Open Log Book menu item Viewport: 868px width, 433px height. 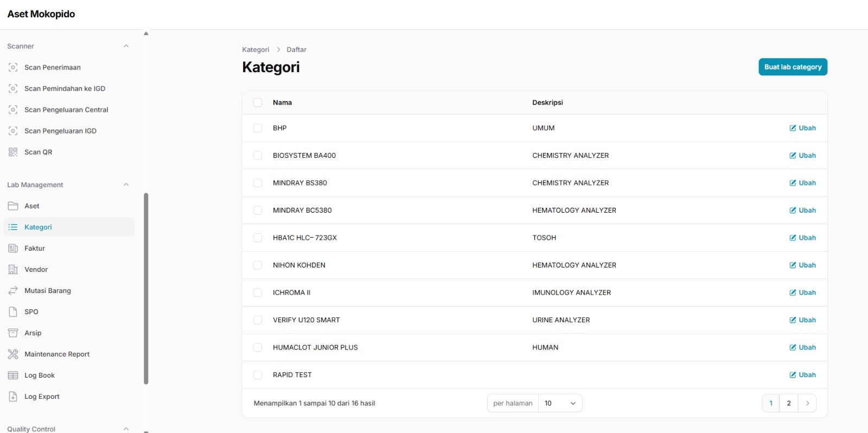[40, 375]
